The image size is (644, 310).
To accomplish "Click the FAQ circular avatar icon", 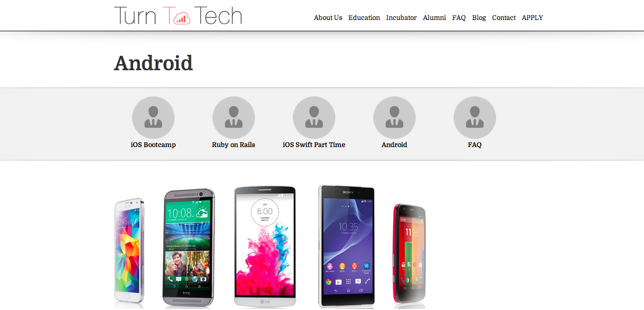I will click(x=475, y=117).
